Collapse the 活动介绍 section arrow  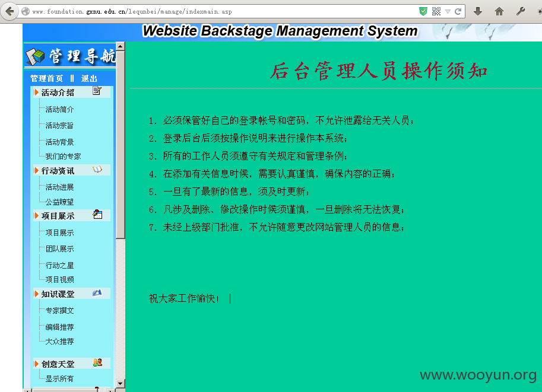coord(36,93)
